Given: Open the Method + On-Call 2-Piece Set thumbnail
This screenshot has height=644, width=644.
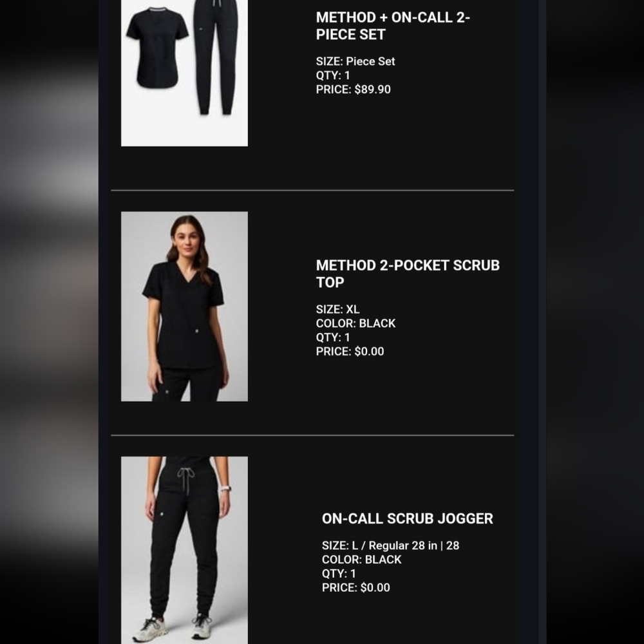Looking at the screenshot, I should point(184,73).
